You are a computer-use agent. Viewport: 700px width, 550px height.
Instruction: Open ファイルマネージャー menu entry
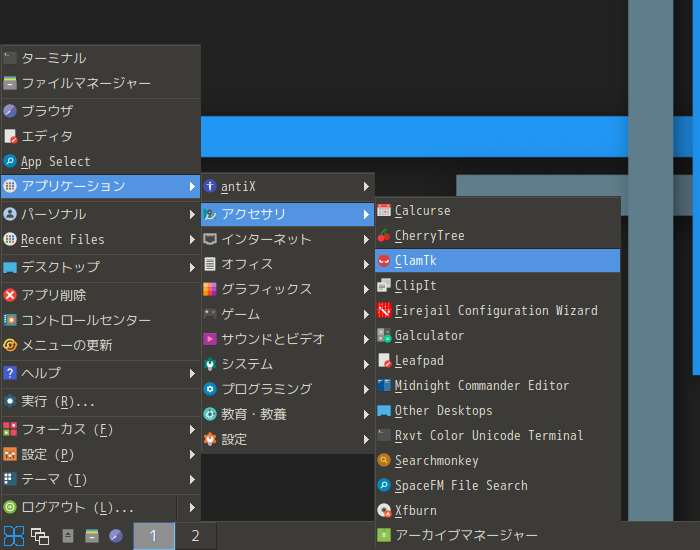(101, 83)
